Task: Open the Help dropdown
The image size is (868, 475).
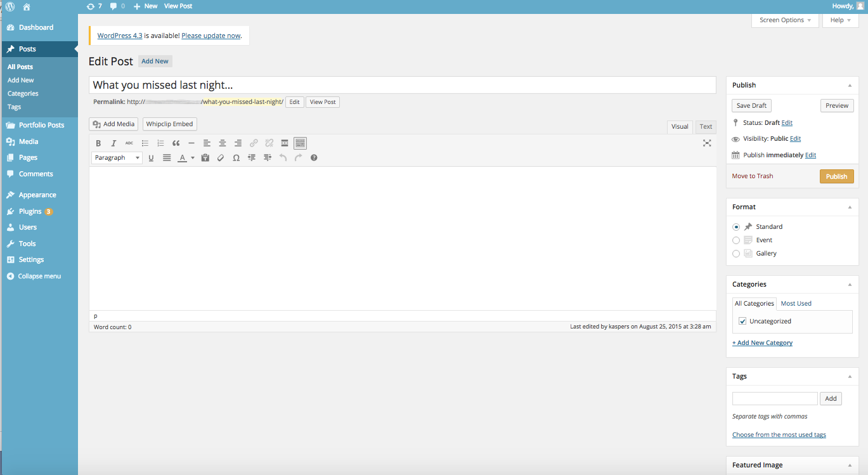Action: pyautogui.click(x=841, y=20)
